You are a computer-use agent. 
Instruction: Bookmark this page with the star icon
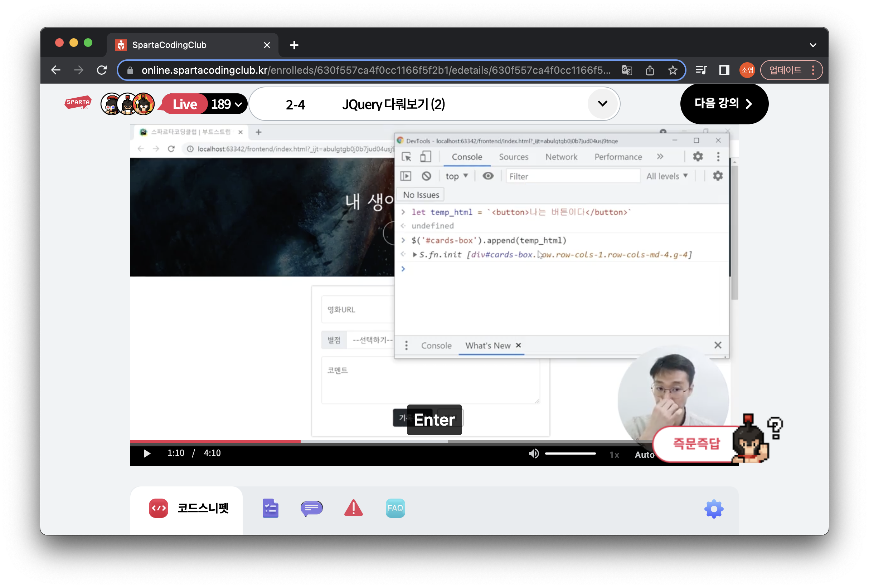click(x=673, y=70)
